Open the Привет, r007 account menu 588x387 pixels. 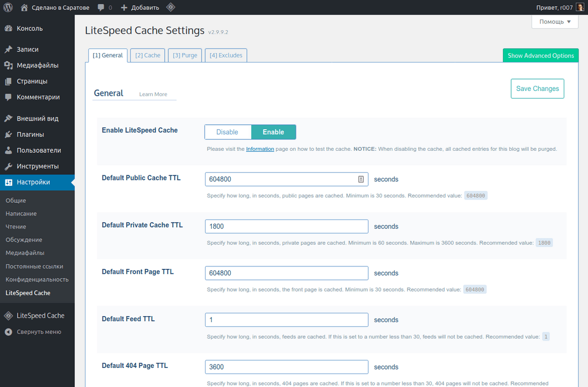[x=555, y=8]
